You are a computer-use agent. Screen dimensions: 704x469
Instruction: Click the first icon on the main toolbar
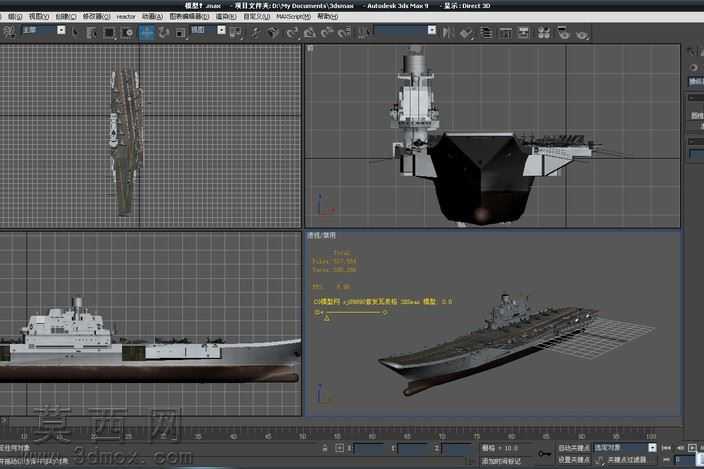9,32
